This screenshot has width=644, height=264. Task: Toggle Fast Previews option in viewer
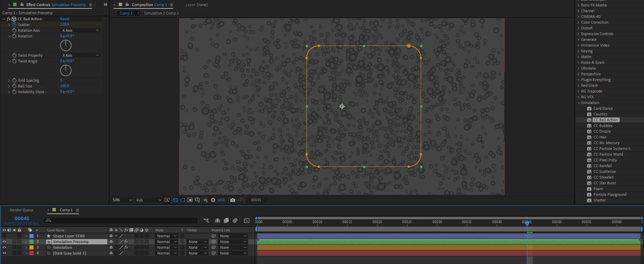tap(167, 200)
